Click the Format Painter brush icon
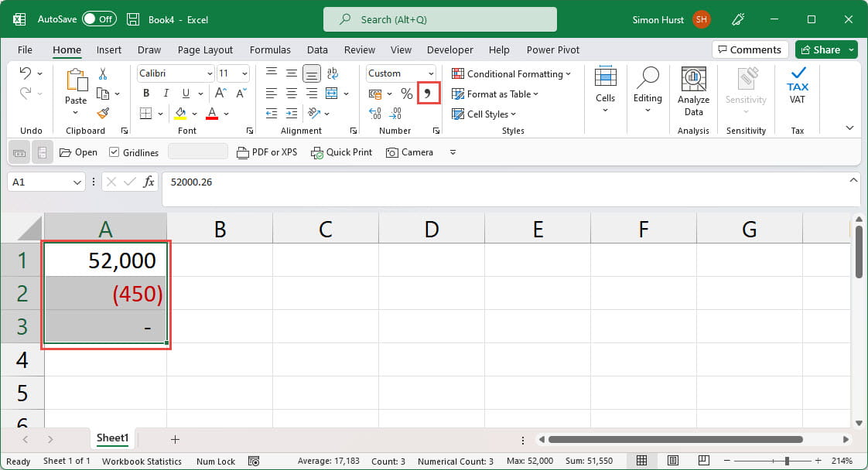 (102, 113)
